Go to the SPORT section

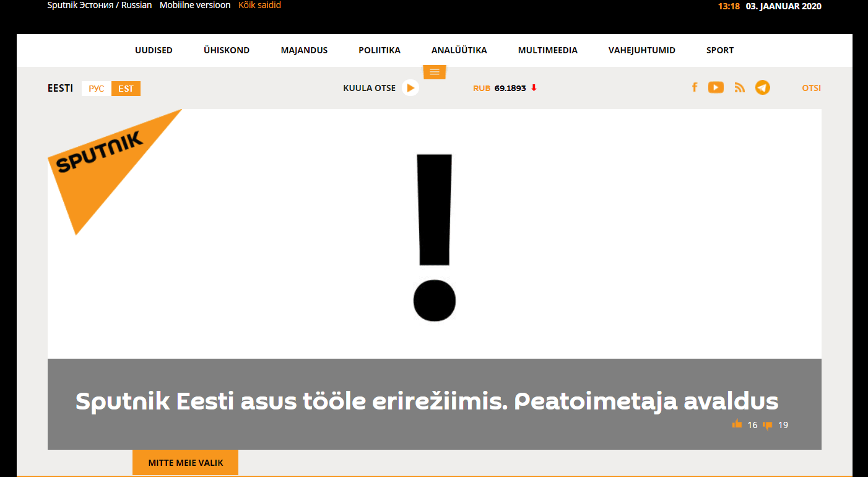click(x=719, y=50)
